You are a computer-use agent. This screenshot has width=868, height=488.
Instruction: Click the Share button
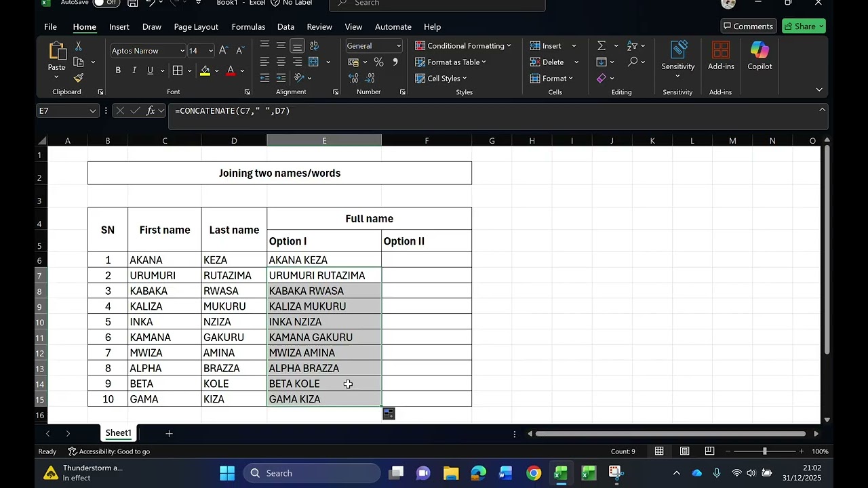[x=804, y=26]
